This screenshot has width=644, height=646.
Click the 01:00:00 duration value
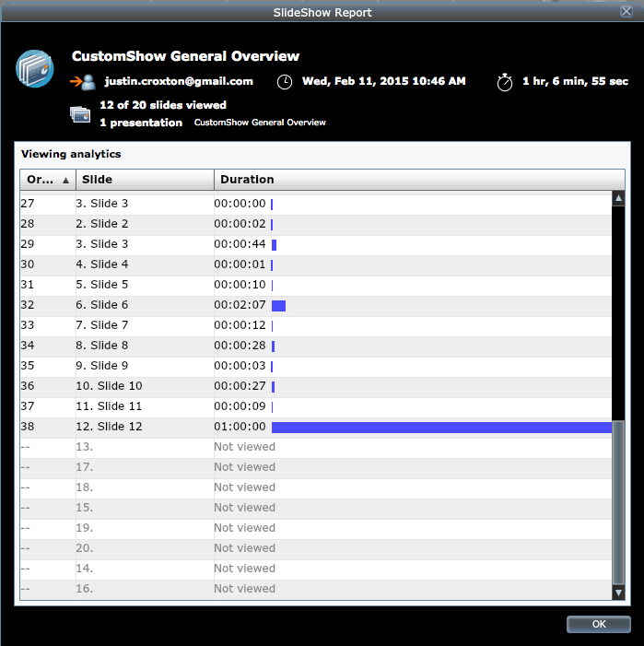click(240, 427)
